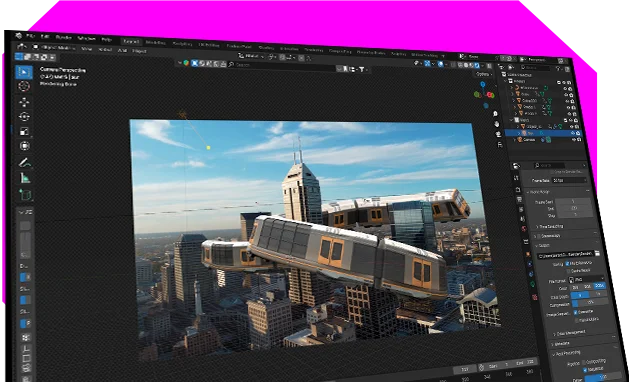Open the Add menu in viewport header
Viewport: 629px width, 382px height.
pyautogui.click(x=122, y=51)
